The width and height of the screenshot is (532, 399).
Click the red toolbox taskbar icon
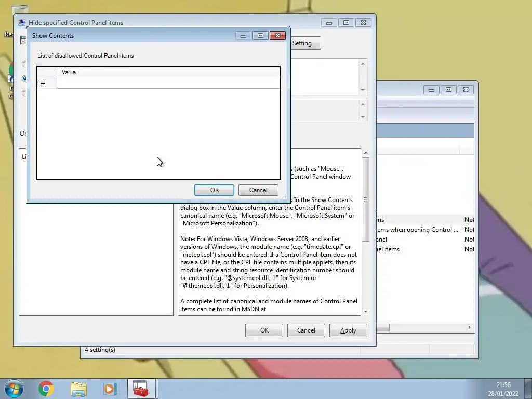click(141, 389)
